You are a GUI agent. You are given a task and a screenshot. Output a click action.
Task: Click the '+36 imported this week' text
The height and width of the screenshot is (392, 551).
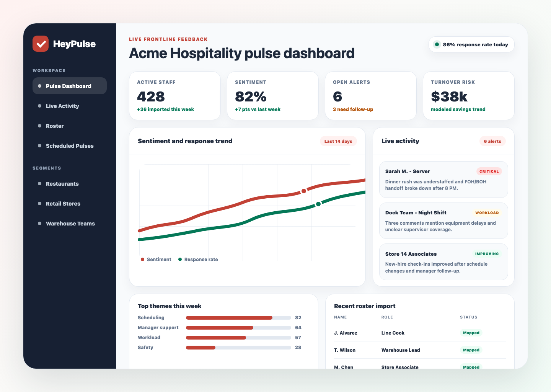[x=165, y=109]
